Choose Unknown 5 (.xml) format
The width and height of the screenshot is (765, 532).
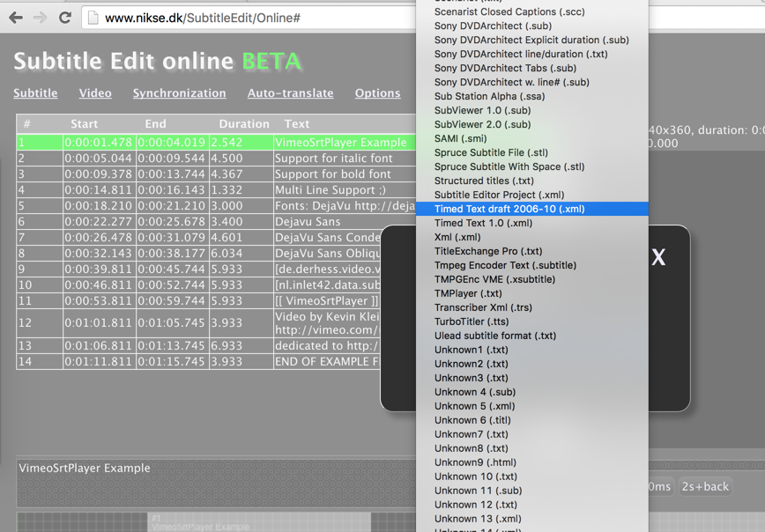click(x=532, y=407)
